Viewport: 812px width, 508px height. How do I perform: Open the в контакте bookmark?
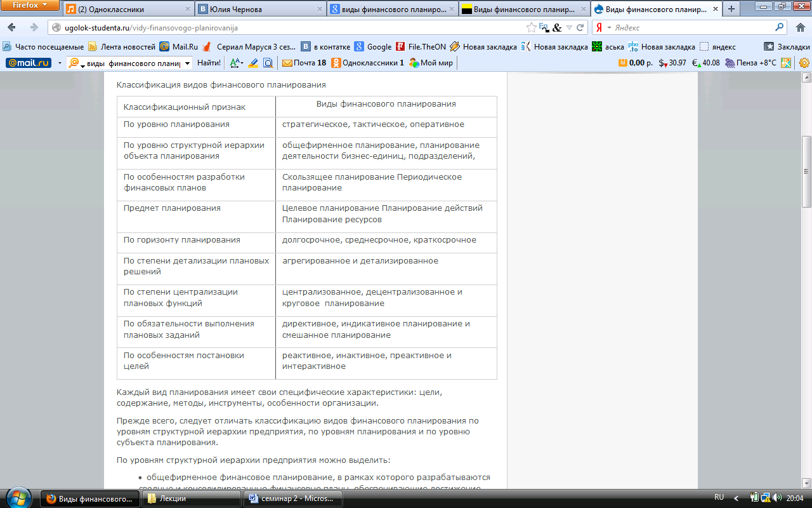325,46
